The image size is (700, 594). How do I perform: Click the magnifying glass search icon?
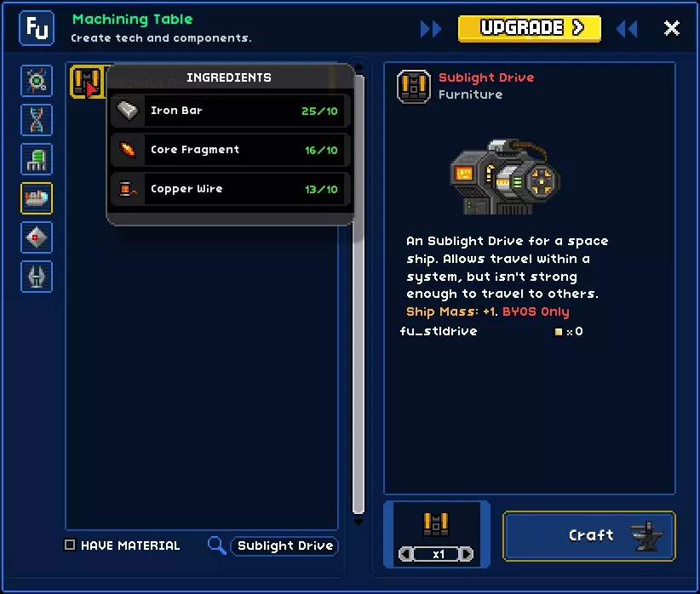click(x=217, y=545)
